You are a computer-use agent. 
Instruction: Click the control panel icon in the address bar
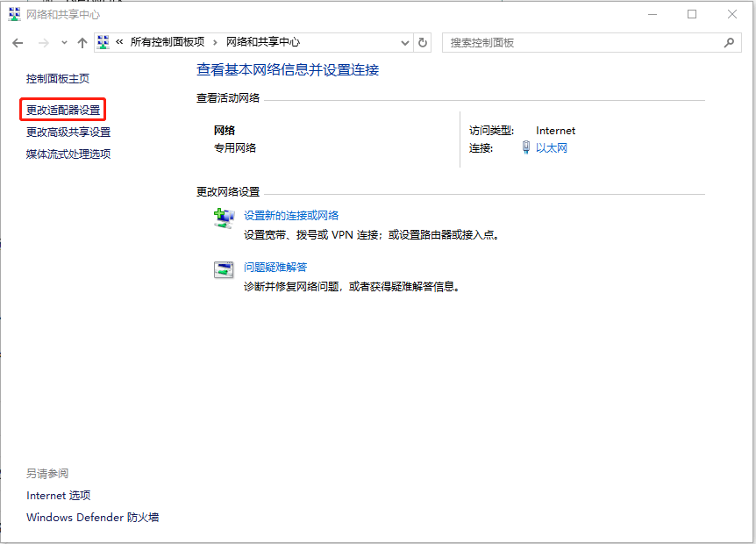tap(104, 41)
